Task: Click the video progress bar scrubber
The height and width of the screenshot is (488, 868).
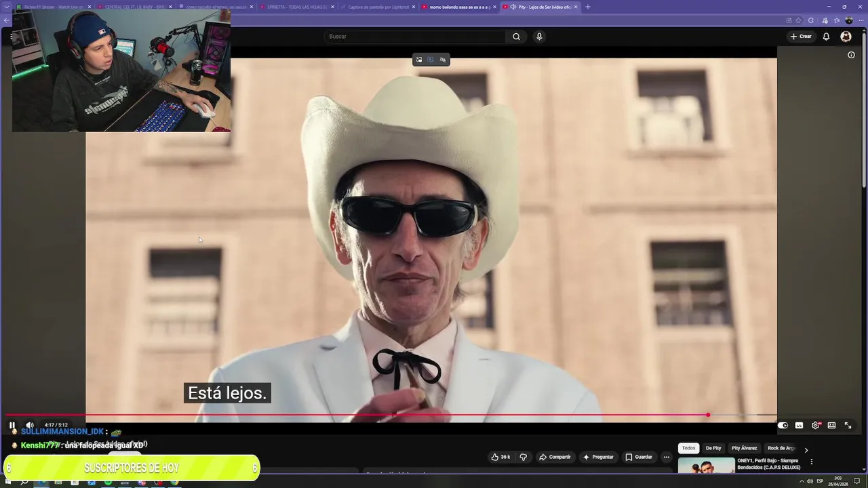Action: [x=708, y=415]
